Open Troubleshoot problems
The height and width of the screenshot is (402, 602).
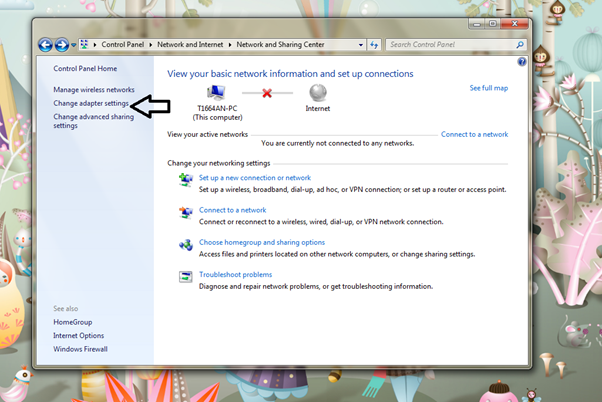point(235,275)
